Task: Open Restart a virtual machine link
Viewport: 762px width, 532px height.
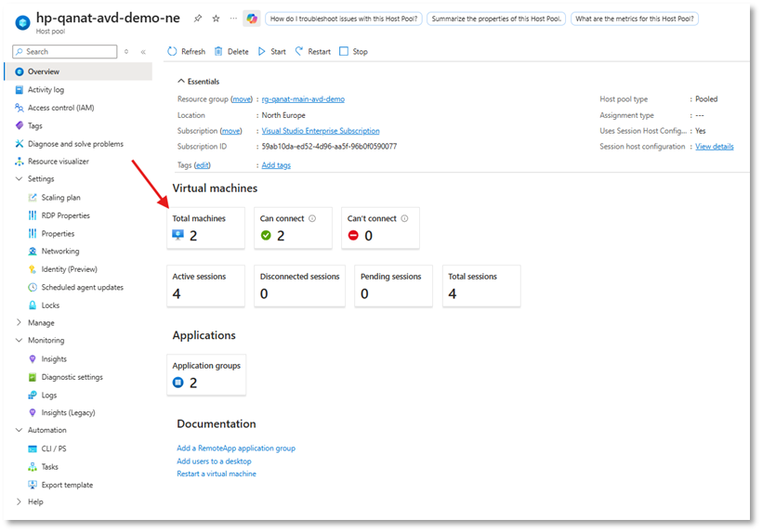Action: (217, 474)
